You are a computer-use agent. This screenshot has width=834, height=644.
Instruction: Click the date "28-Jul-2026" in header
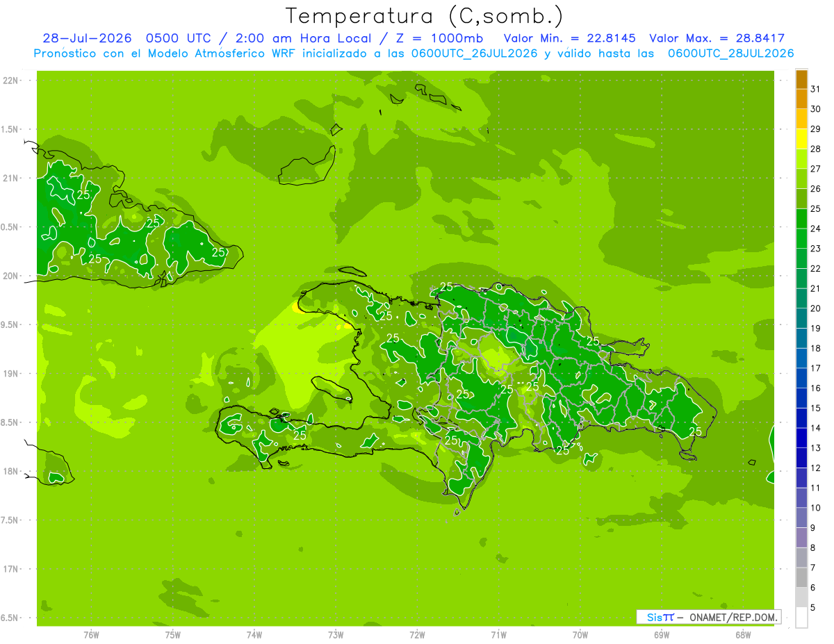pyautogui.click(x=87, y=38)
